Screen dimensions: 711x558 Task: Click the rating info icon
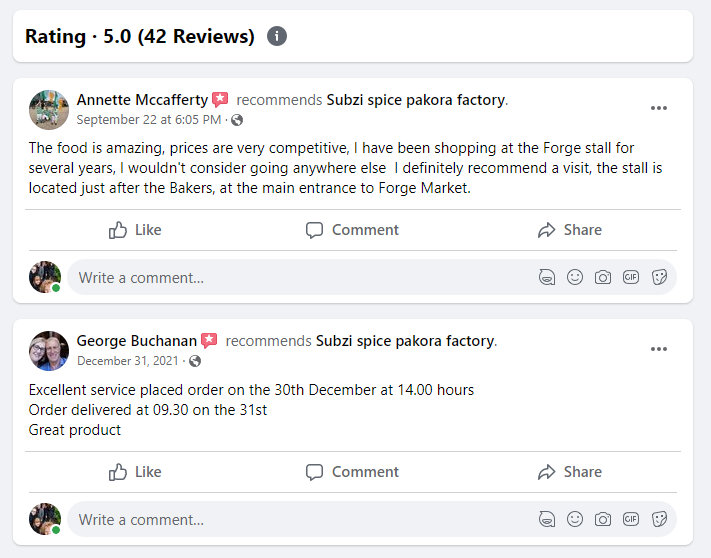[277, 37]
